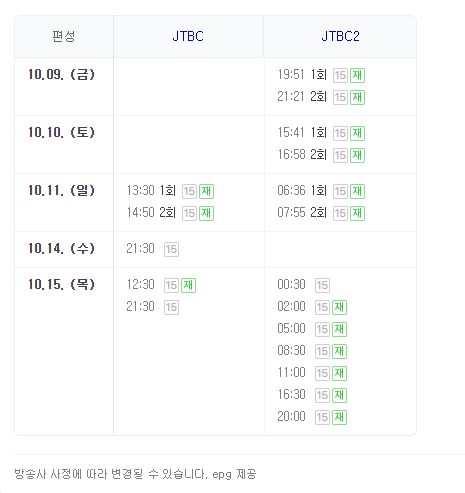Screen dimensions: 465x493
Task: Select the 10.15. (목) date row header
Action: click(x=61, y=284)
